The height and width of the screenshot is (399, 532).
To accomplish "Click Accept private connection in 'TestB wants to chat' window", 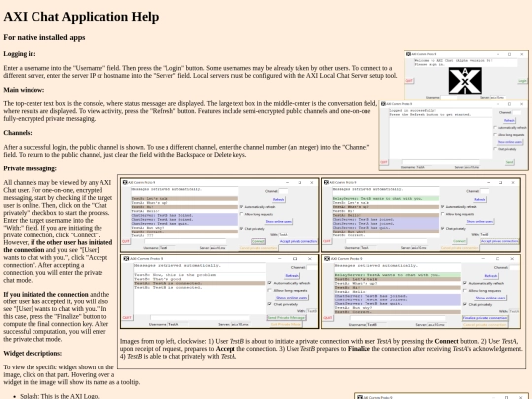I will [x=499, y=241].
